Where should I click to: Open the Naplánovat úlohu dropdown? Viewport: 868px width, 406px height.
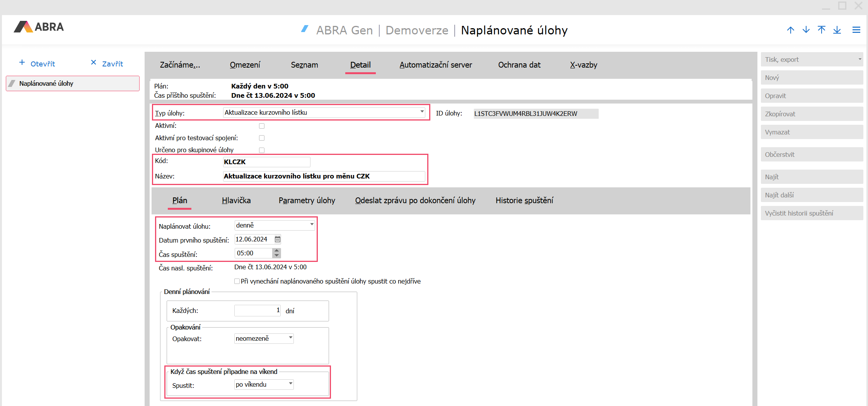tap(312, 225)
